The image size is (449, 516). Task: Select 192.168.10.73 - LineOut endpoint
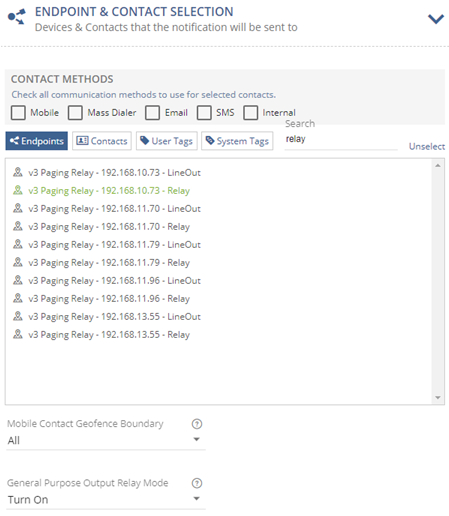(114, 173)
